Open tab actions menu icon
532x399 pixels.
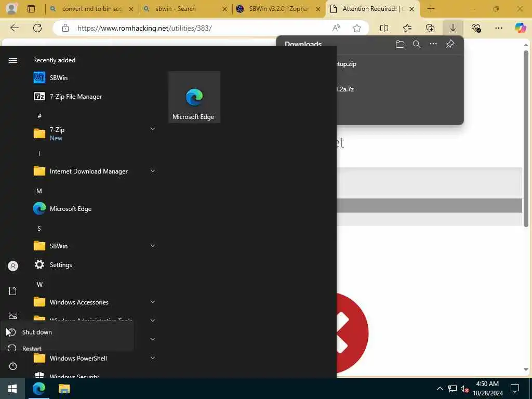coord(31,9)
